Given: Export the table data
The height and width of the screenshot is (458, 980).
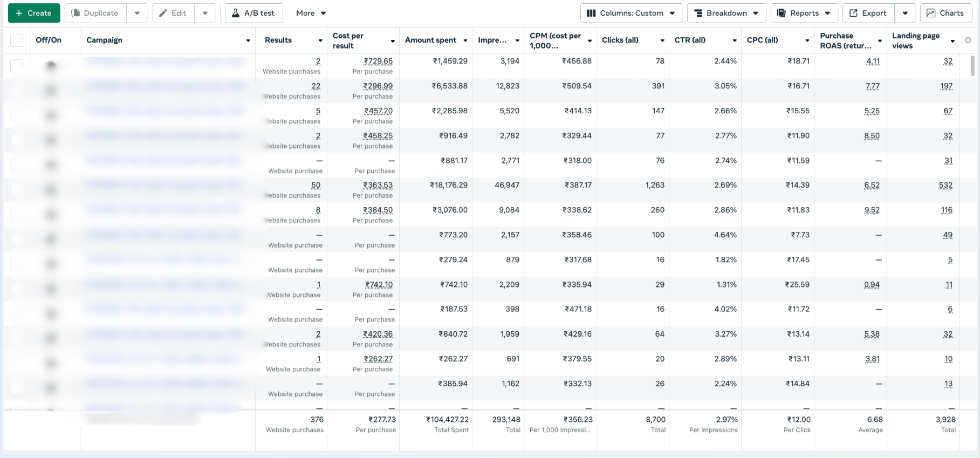Looking at the screenshot, I should (868, 13).
